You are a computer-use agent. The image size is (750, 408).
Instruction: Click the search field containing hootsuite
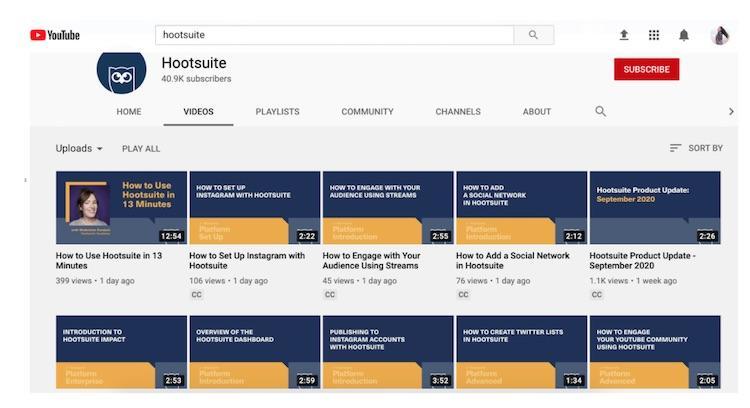click(x=334, y=35)
